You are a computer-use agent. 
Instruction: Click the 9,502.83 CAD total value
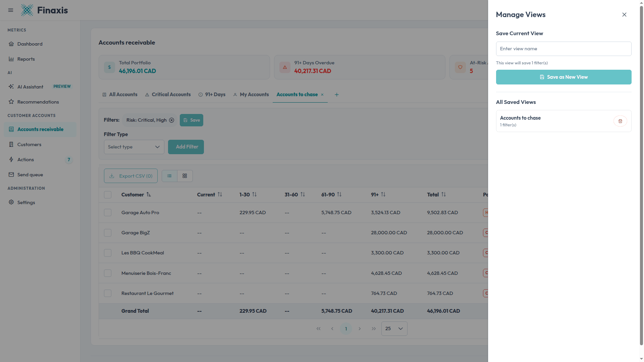click(442, 213)
